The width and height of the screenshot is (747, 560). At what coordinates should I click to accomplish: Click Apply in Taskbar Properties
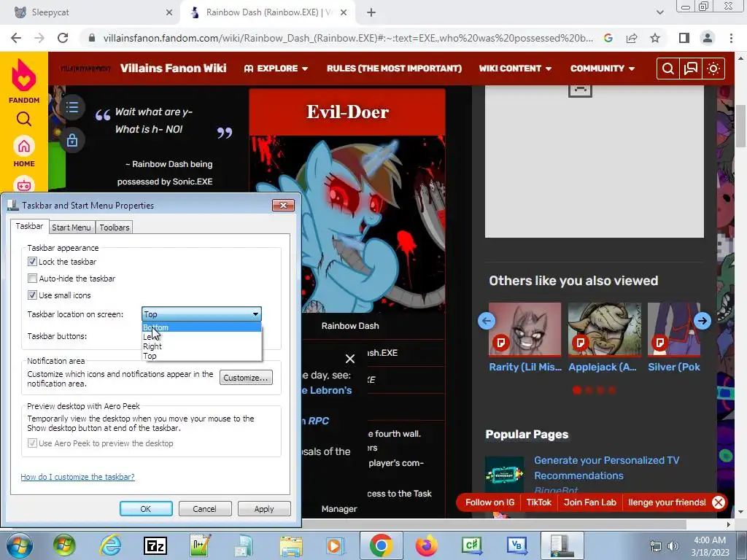click(264, 508)
